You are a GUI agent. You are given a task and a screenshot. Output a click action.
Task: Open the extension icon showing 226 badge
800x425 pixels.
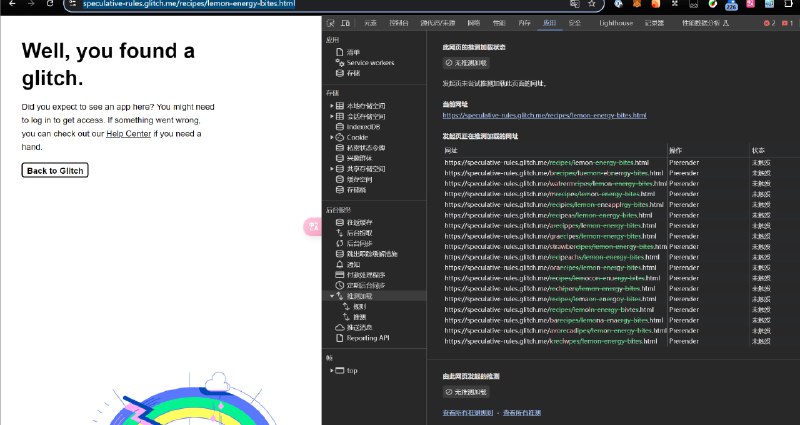(x=731, y=5)
